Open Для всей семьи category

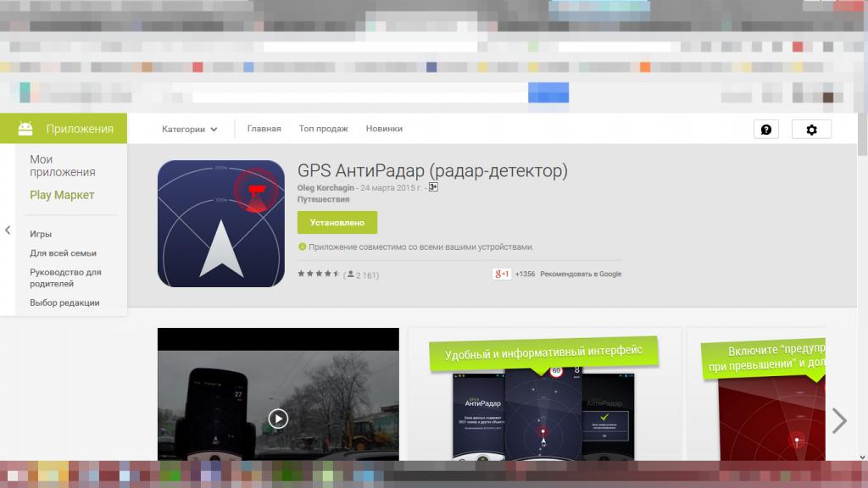(63, 252)
